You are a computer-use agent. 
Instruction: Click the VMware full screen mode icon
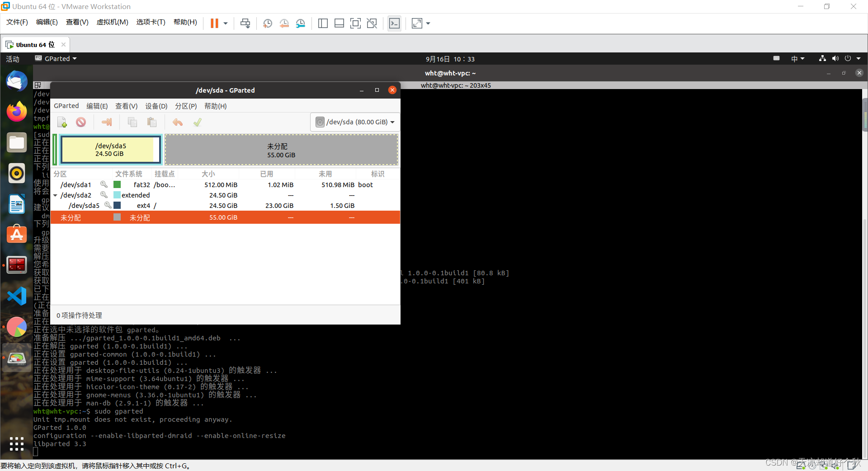(x=356, y=23)
